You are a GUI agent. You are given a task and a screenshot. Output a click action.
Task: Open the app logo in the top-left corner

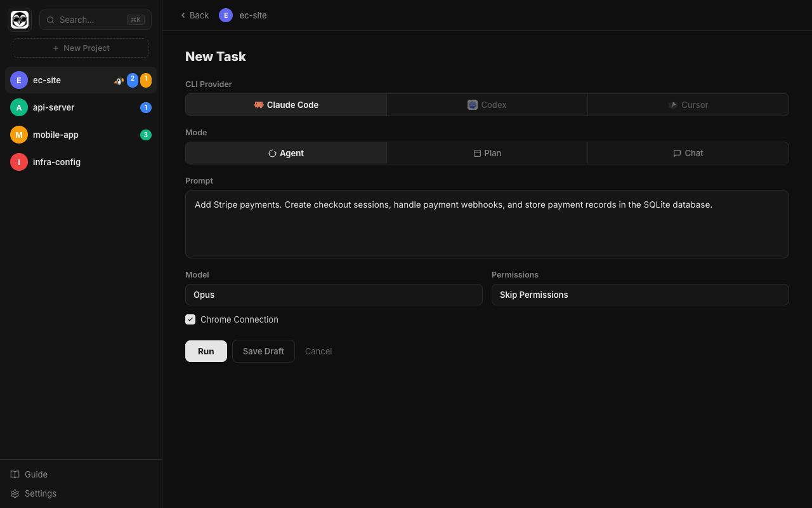(19, 19)
